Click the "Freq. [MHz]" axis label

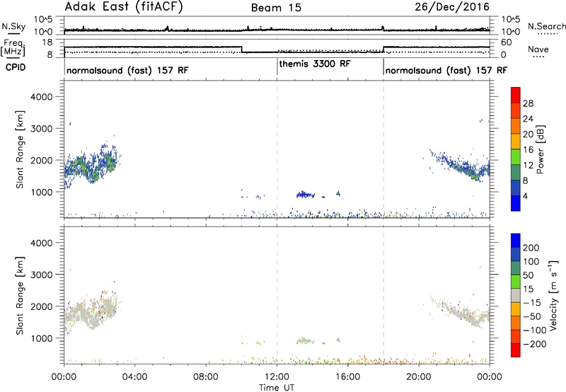coord(13,48)
